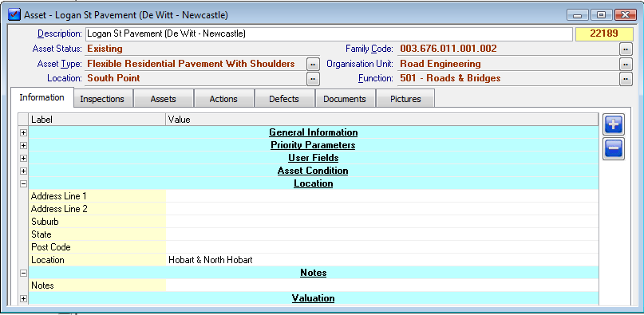Click 'Flexible Residential Pavement With Shoulders' value
The width and height of the screenshot is (644, 315).
(x=191, y=64)
